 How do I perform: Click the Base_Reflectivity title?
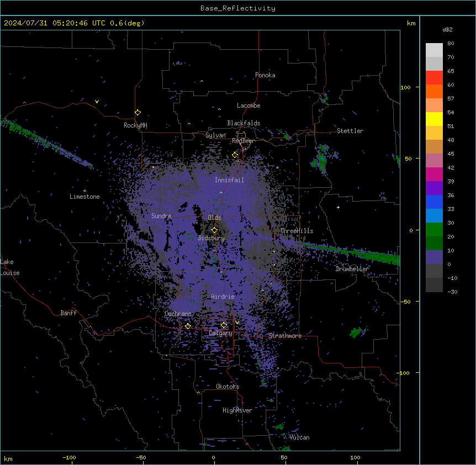point(238,8)
